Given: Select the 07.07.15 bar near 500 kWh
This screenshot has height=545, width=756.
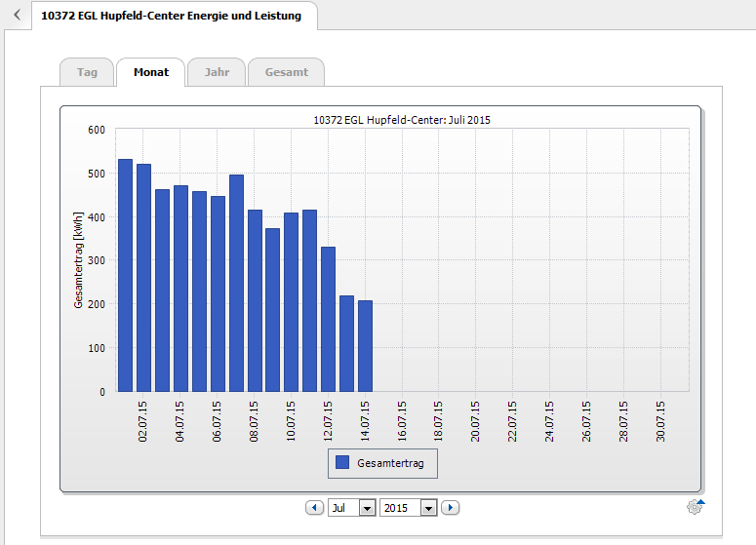Looking at the screenshot, I should [x=236, y=283].
